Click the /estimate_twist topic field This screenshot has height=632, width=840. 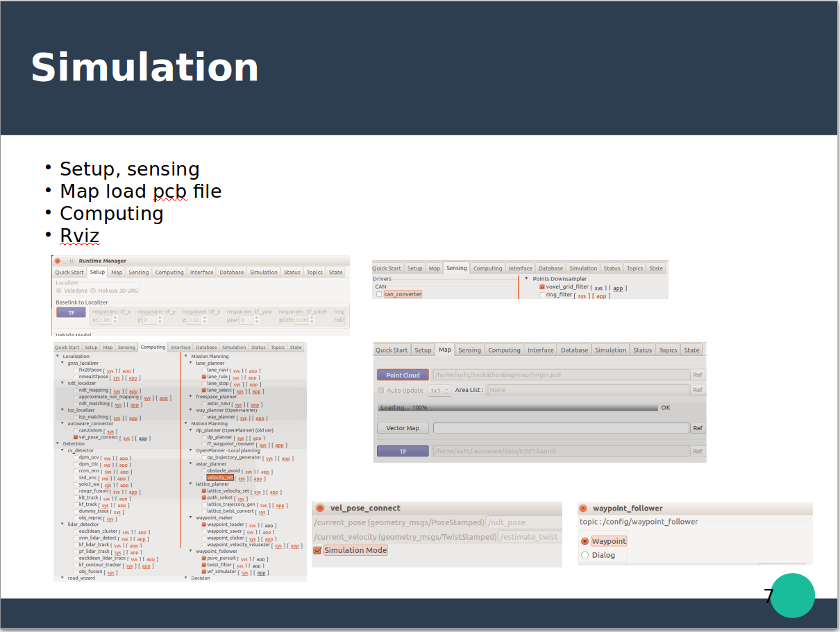point(529,536)
